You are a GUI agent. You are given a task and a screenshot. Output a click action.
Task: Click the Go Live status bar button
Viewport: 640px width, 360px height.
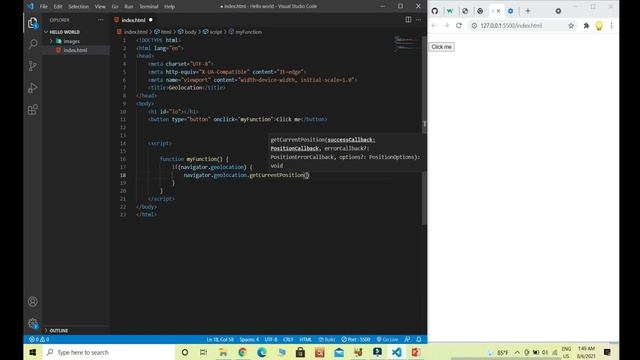[x=387, y=340]
